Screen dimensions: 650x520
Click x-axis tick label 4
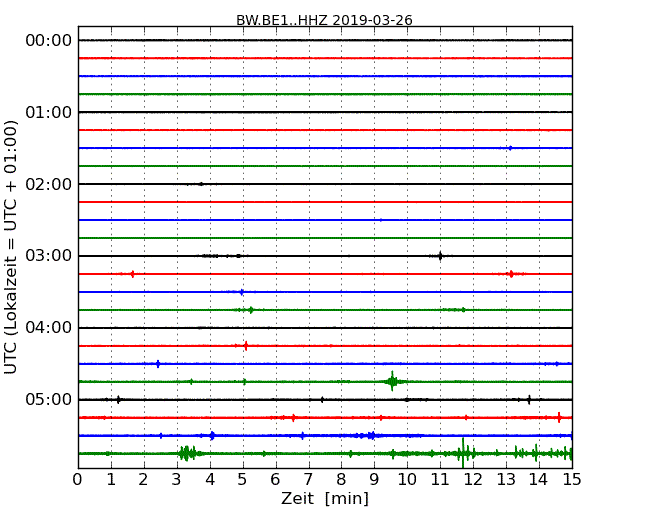[210, 480]
